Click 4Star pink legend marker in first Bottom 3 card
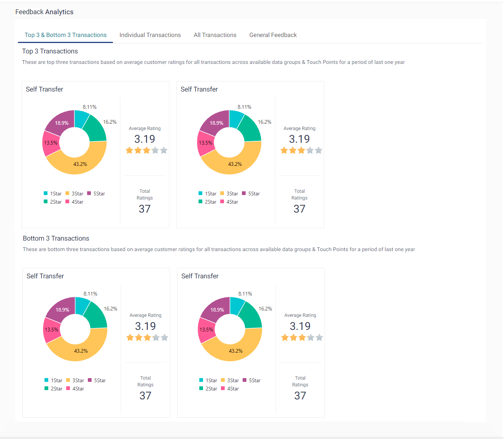The height and width of the screenshot is (439, 504). pos(68,389)
